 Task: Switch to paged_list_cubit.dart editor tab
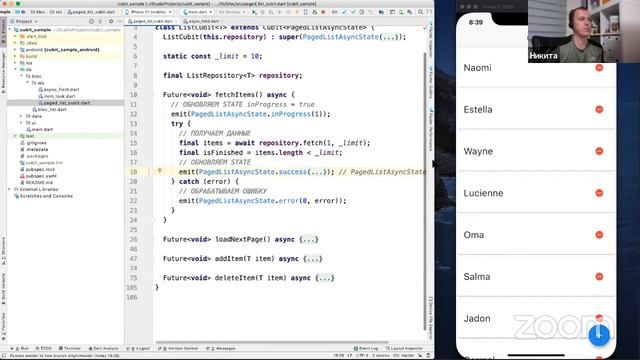tap(152, 21)
